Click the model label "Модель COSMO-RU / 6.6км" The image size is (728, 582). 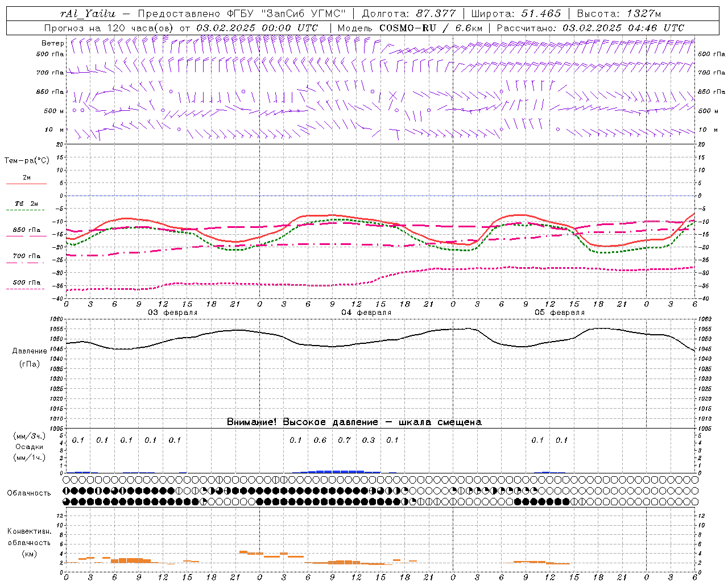(x=410, y=28)
